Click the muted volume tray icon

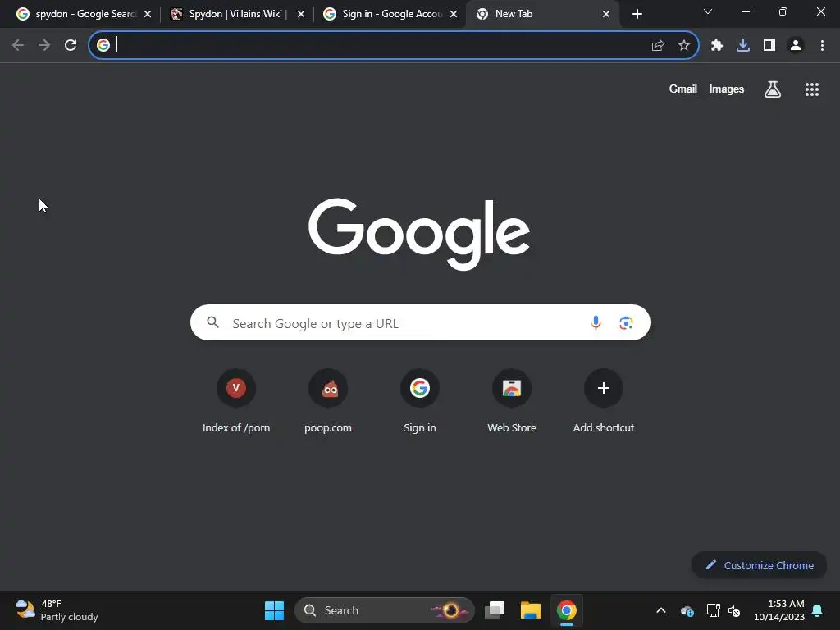coord(734,610)
